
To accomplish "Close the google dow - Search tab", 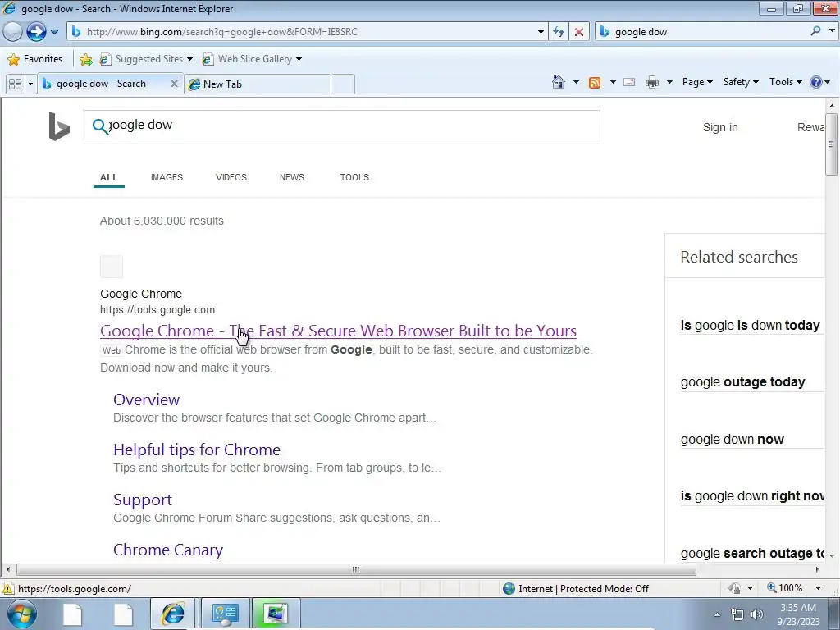I will tap(174, 84).
